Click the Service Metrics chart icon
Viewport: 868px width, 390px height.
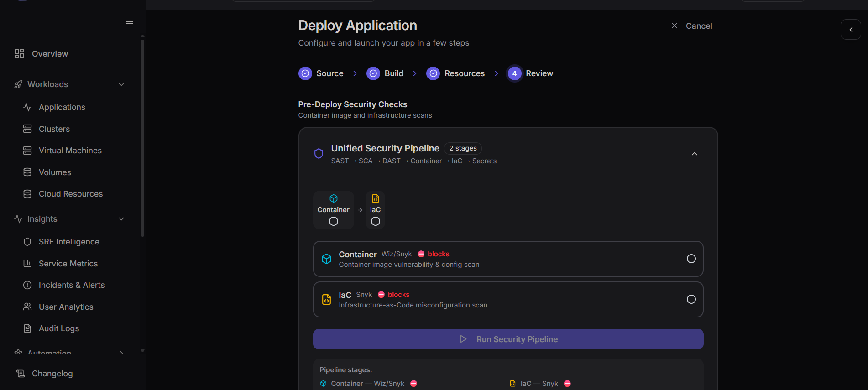[27, 264]
